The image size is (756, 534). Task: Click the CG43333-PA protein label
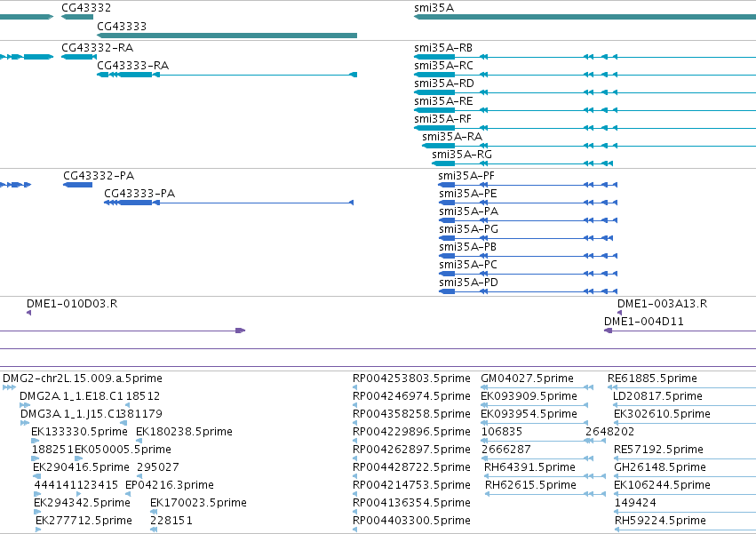(x=139, y=194)
